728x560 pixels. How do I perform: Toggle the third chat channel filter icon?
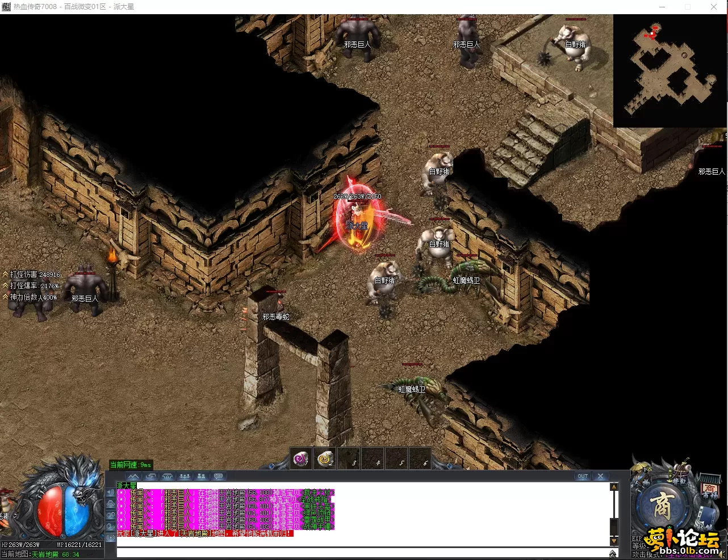pyautogui.click(x=111, y=515)
